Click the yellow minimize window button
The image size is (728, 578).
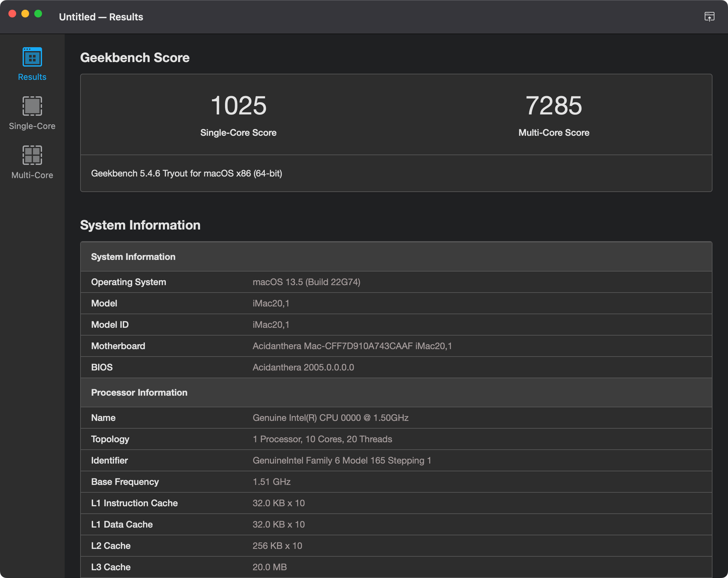coord(25,14)
